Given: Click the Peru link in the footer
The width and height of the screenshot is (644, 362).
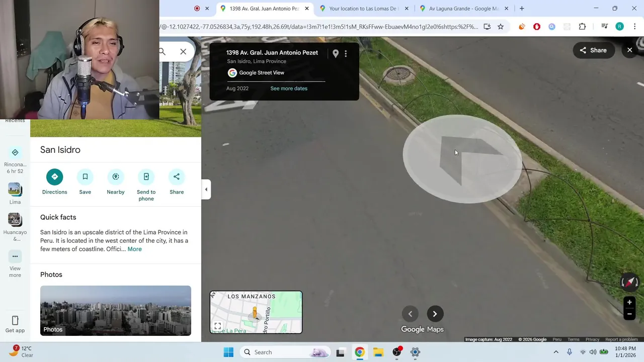Looking at the screenshot, I should 557,339.
